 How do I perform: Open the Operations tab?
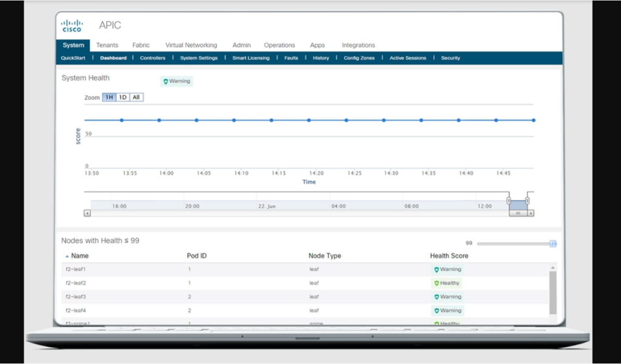pos(279,45)
